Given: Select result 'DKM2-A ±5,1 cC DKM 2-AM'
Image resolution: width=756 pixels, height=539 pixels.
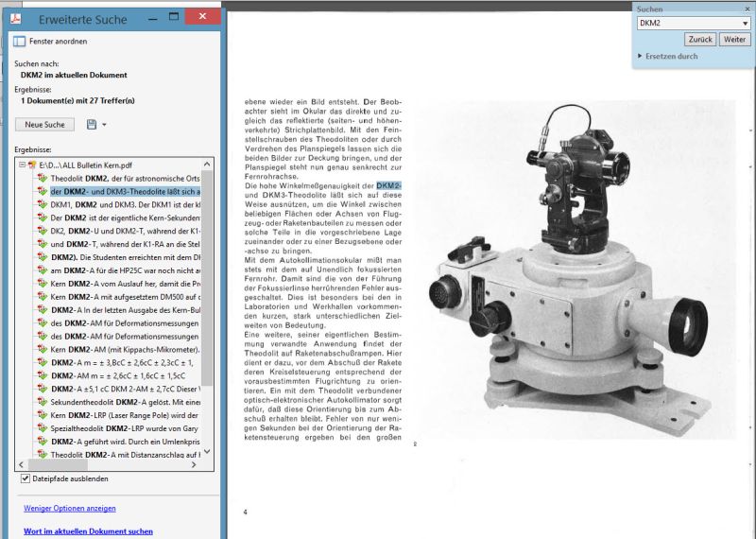Looking at the screenshot, I should point(126,389).
